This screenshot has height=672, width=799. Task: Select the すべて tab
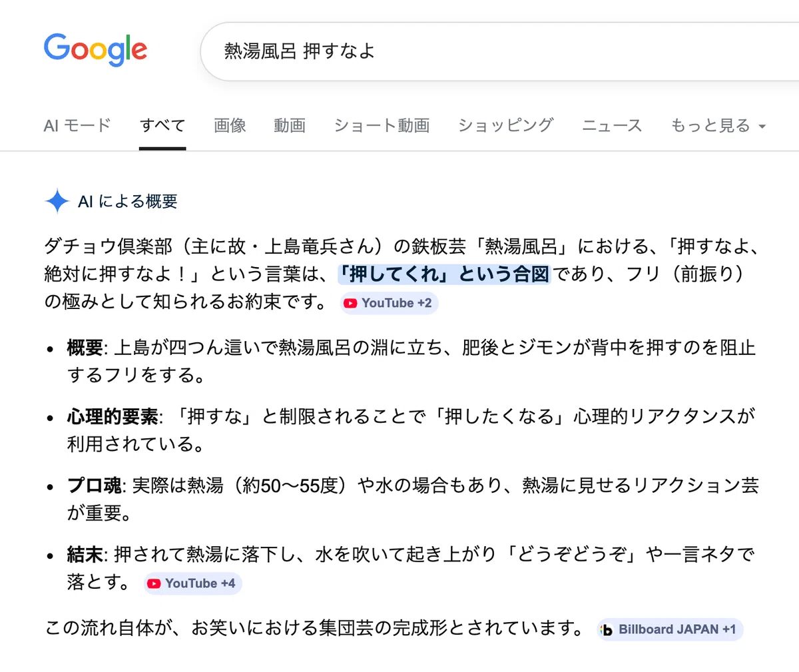(x=162, y=125)
